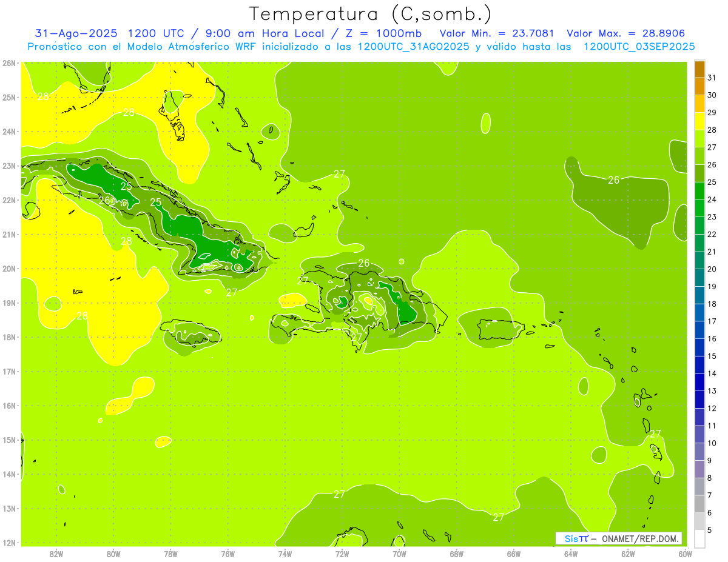Screen dimensions: 728x562
Task: Click the "12N" latitude axis label
Action: [9, 543]
